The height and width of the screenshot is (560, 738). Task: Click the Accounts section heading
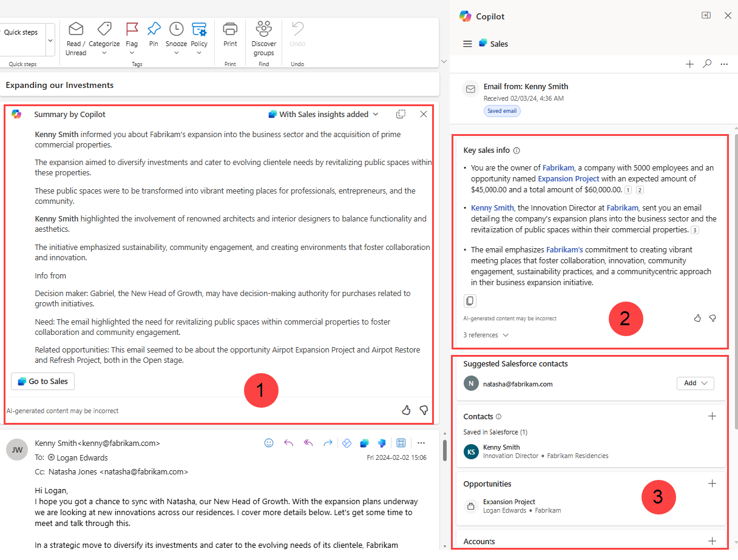click(479, 541)
